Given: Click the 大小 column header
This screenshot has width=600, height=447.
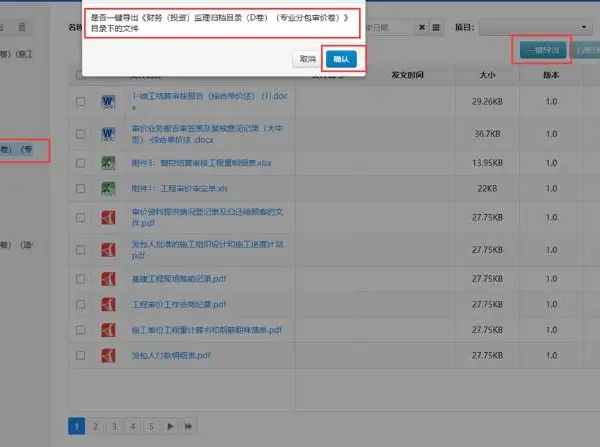Looking at the screenshot, I should coord(487,75).
